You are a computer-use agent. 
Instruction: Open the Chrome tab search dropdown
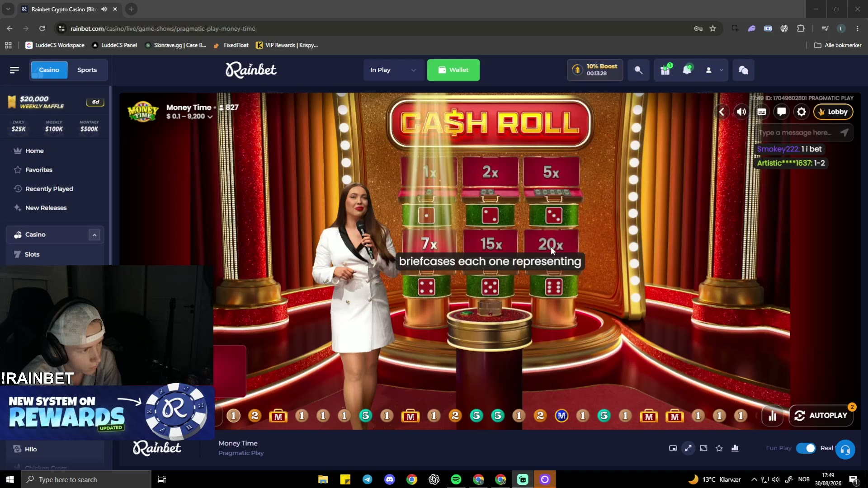(8, 9)
